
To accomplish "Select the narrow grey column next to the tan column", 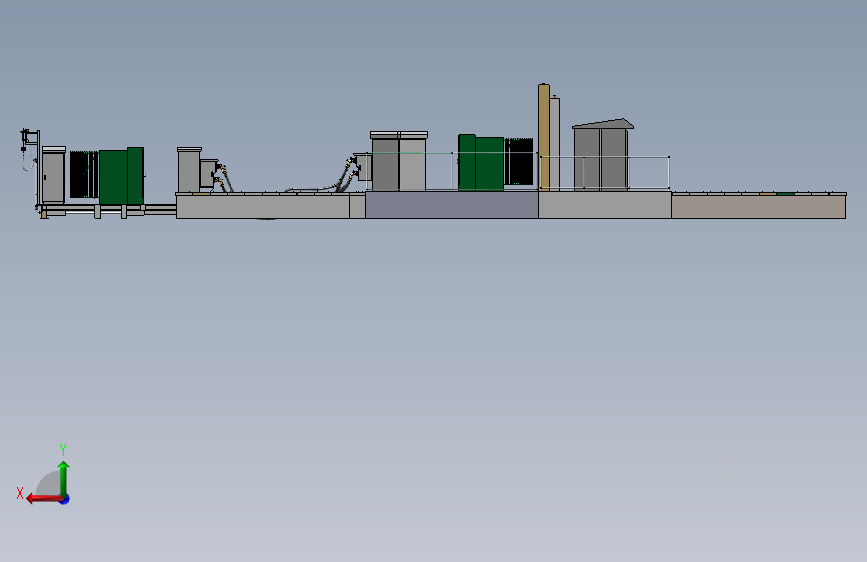I will (x=555, y=143).
